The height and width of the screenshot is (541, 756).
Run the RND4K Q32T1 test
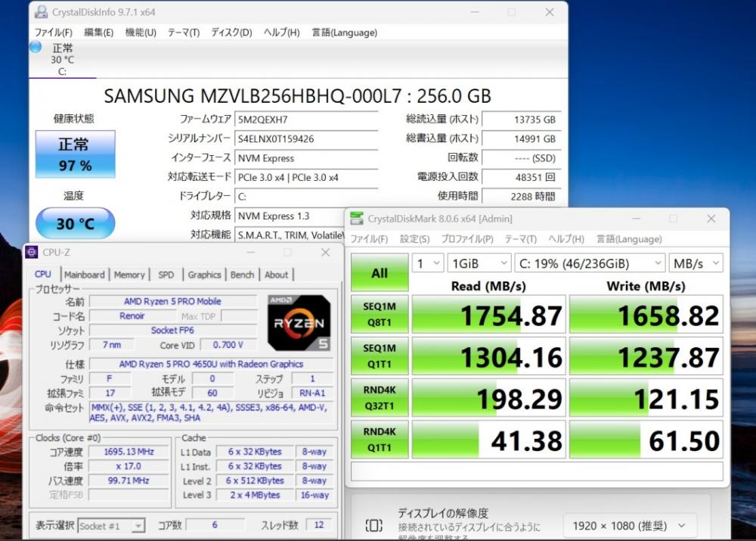tap(380, 398)
